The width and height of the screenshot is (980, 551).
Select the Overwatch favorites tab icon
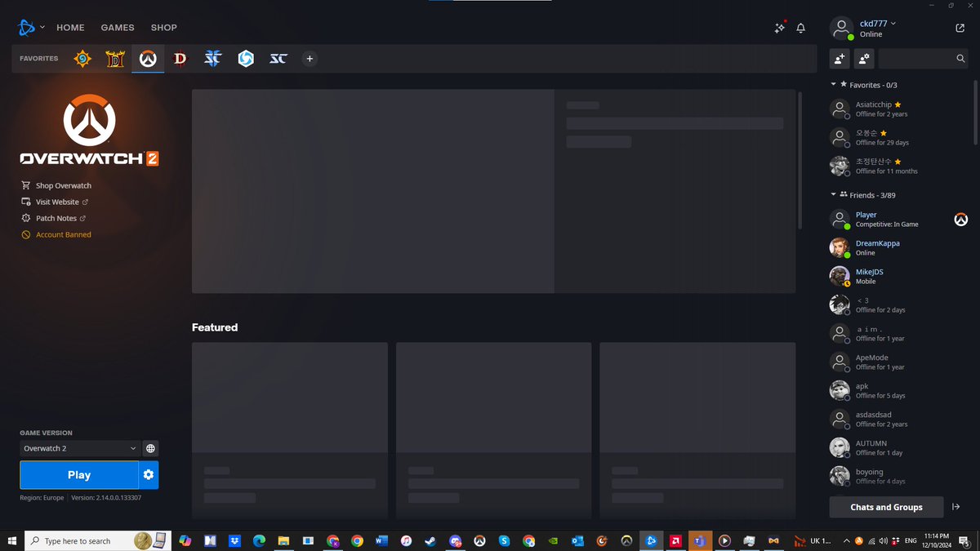(x=148, y=59)
